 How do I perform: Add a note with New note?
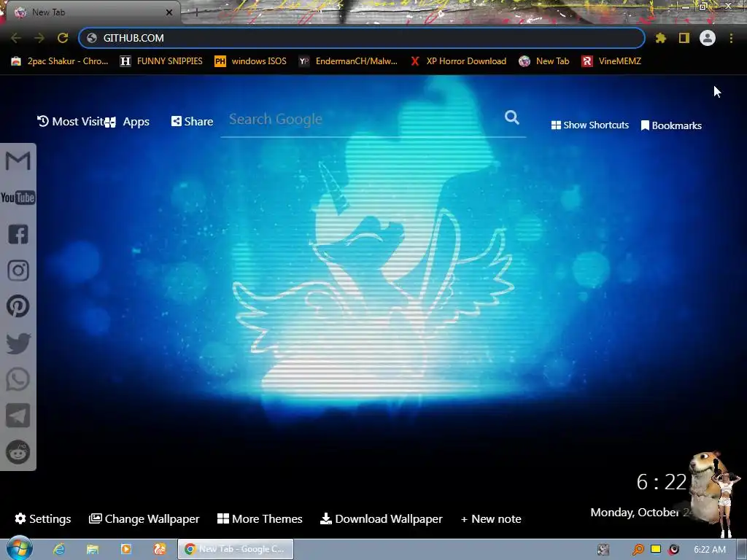[491, 518]
